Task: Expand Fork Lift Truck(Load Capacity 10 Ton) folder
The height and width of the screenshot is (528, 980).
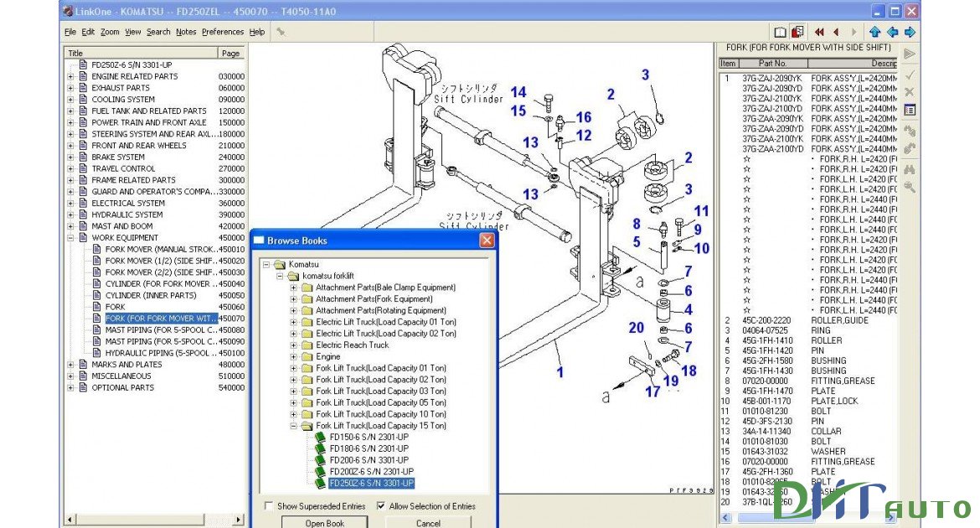Action: coord(294,414)
